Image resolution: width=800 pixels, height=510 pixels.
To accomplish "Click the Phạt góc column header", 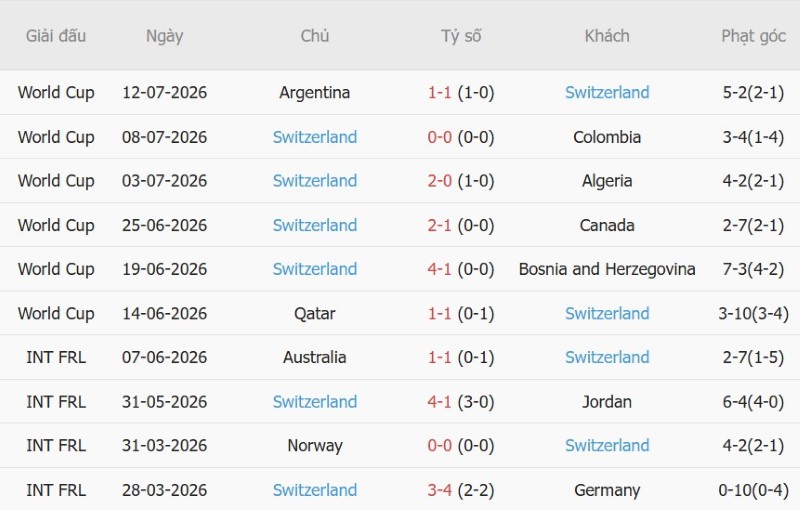I will coord(753,36).
